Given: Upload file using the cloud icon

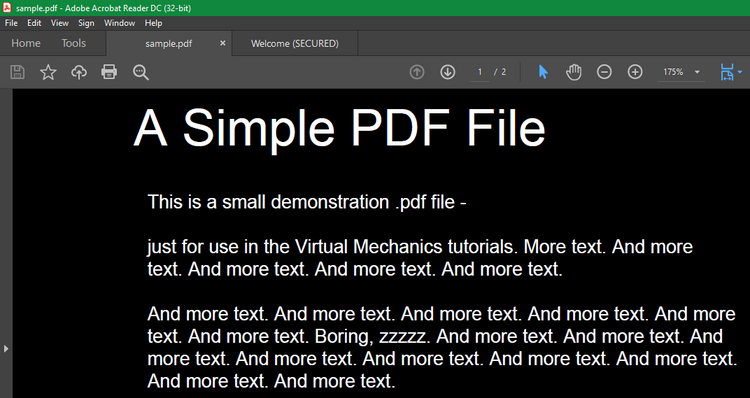Looking at the screenshot, I should (x=78, y=72).
